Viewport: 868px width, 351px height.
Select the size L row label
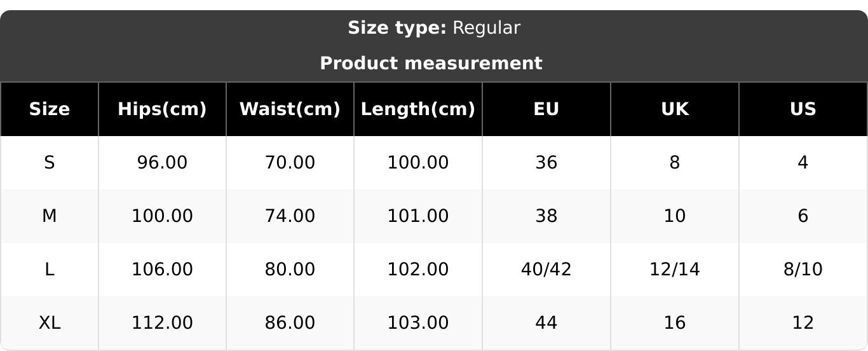50,270
